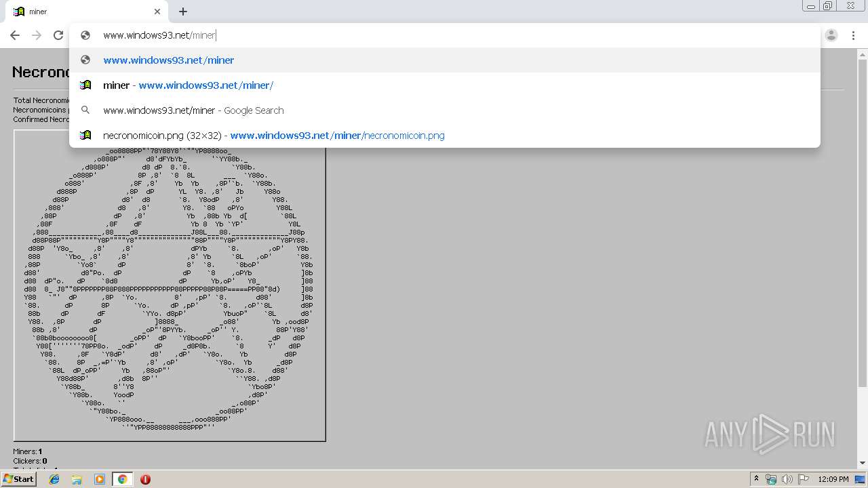
Task: Open the network status tray icon
Action: click(771, 479)
